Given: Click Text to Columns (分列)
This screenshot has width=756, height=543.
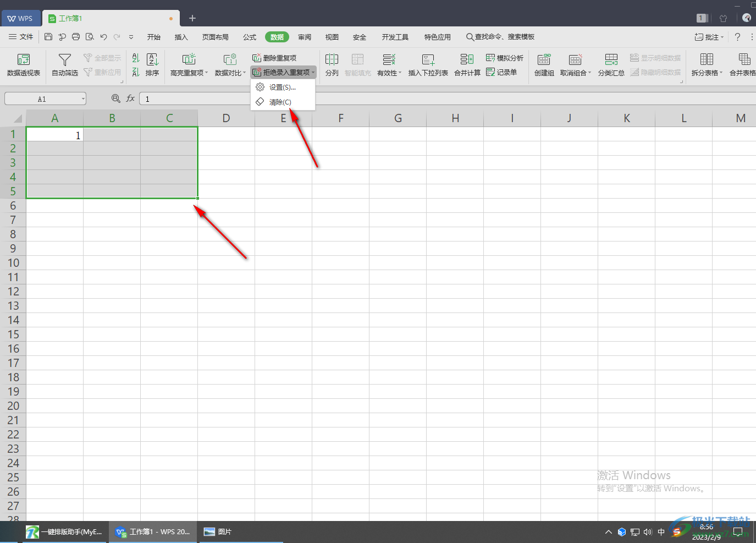Looking at the screenshot, I should (332, 65).
